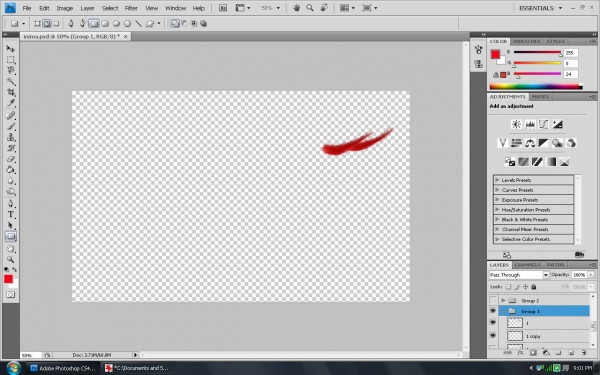The height and width of the screenshot is (375, 600).
Task: Add a Vibrance adjustment
Action: 502,143
